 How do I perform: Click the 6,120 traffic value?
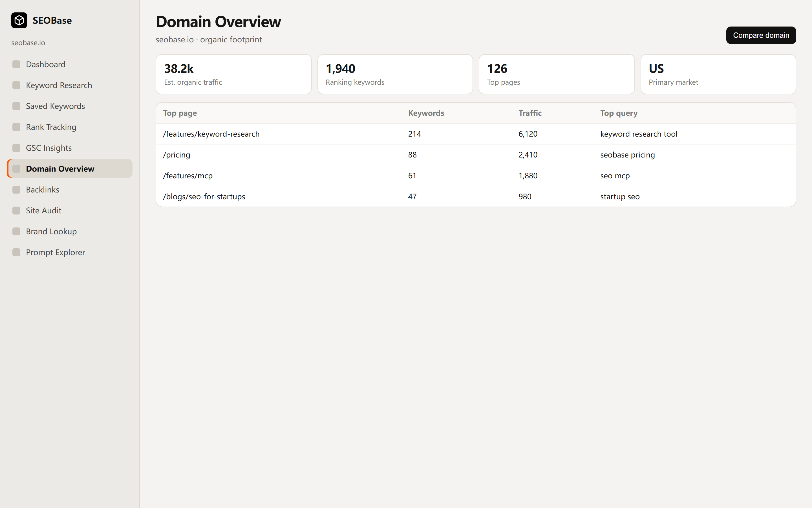pos(528,134)
